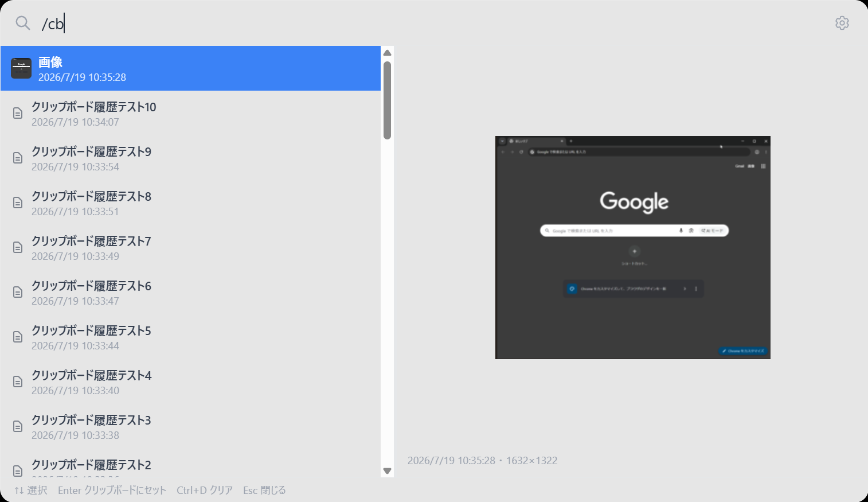Click the search magnifier icon

23,23
